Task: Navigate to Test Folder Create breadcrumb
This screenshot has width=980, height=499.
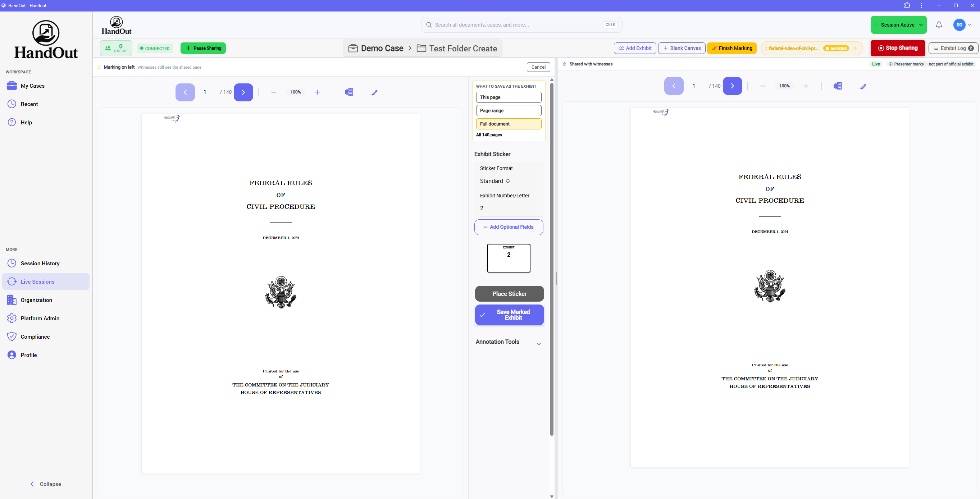Action: [463, 48]
